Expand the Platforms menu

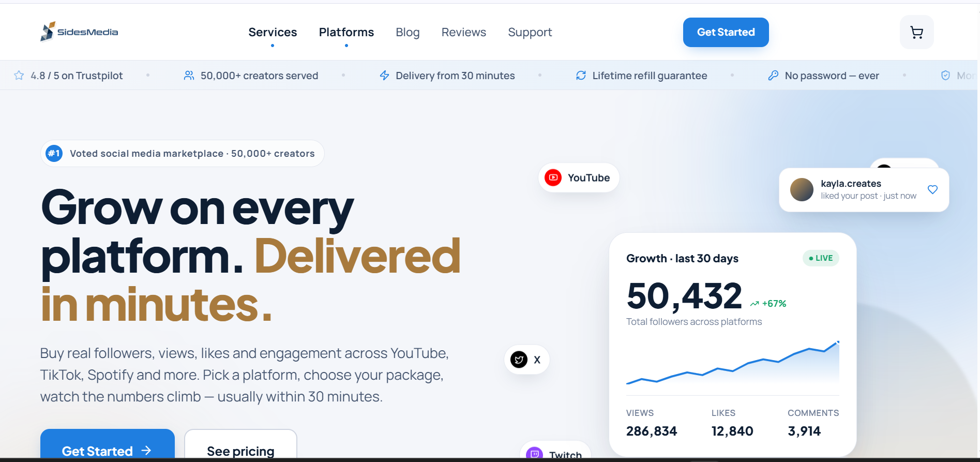[346, 32]
